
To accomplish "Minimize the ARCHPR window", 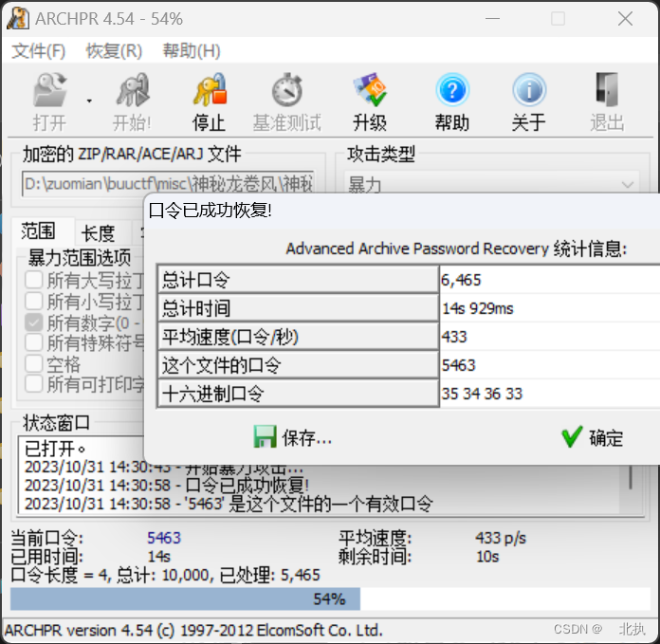I will tap(492, 19).
